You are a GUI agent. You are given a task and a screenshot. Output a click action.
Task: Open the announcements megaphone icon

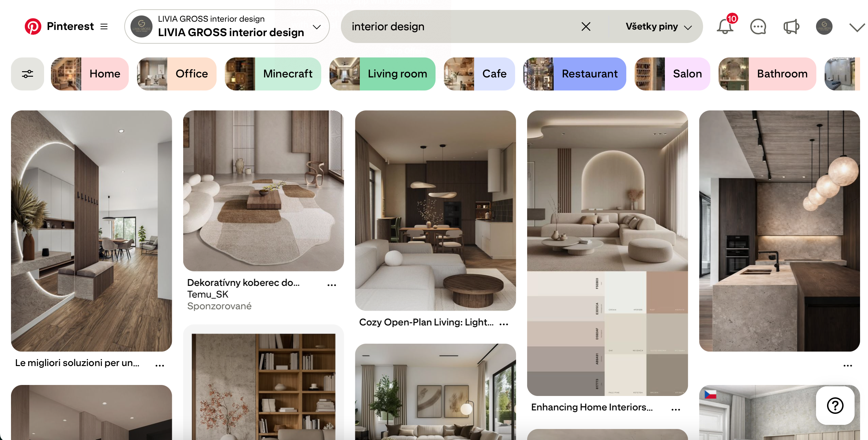pos(792,26)
